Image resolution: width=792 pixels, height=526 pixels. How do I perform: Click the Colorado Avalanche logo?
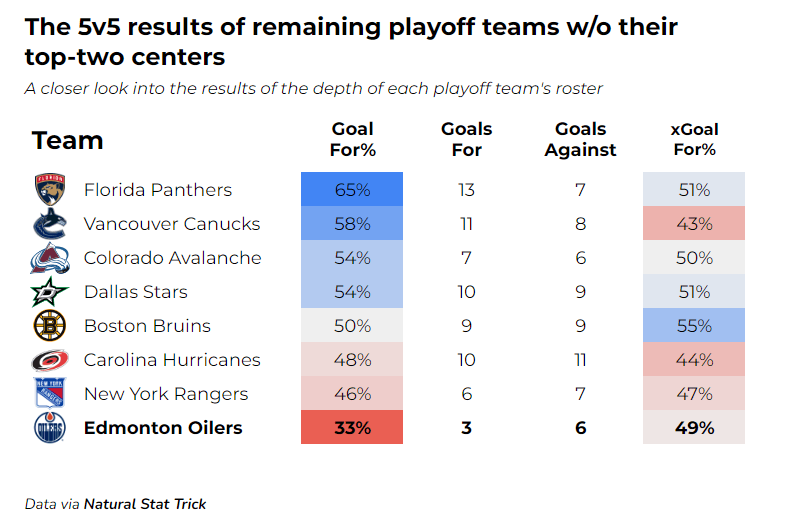49,258
